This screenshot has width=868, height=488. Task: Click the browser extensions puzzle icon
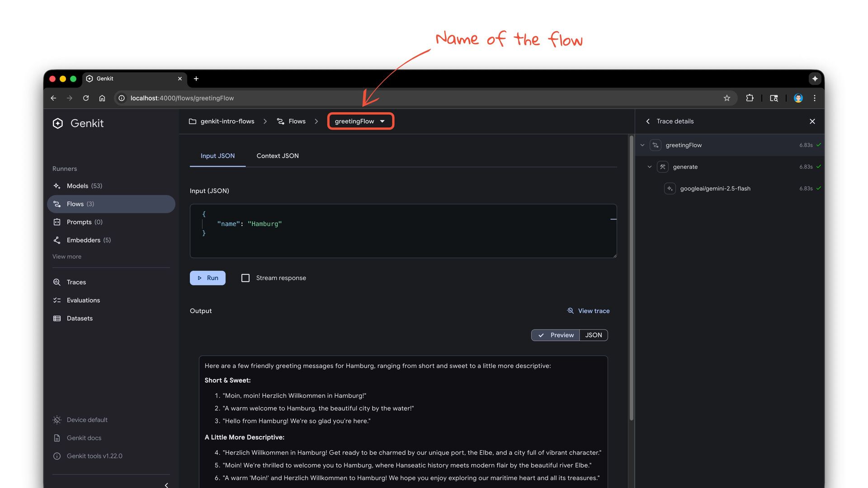(x=750, y=98)
